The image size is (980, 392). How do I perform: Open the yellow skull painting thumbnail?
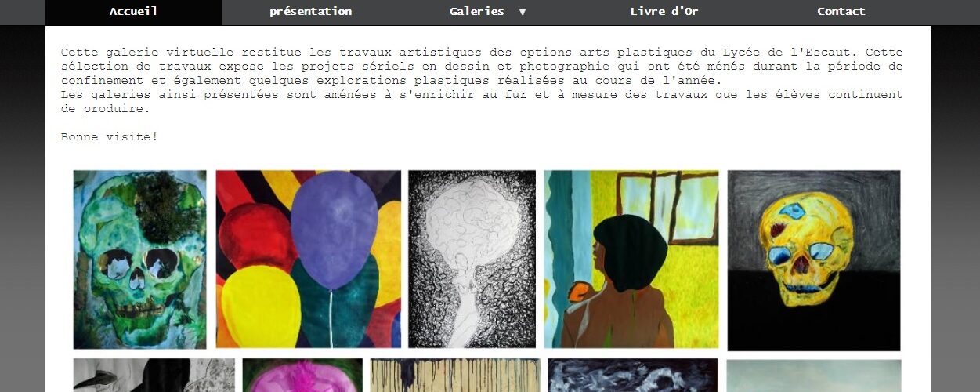pyautogui.click(x=814, y=260)
